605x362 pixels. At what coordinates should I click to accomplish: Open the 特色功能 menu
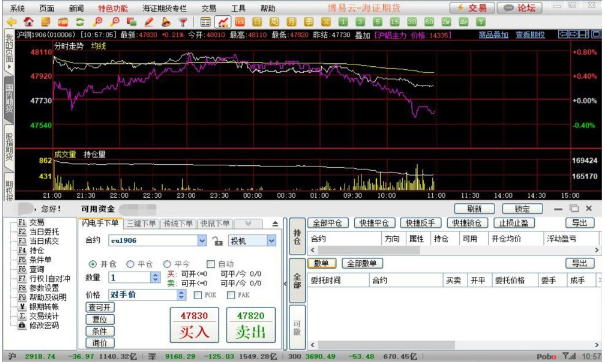pyautogui.click(x=113, y=8)
